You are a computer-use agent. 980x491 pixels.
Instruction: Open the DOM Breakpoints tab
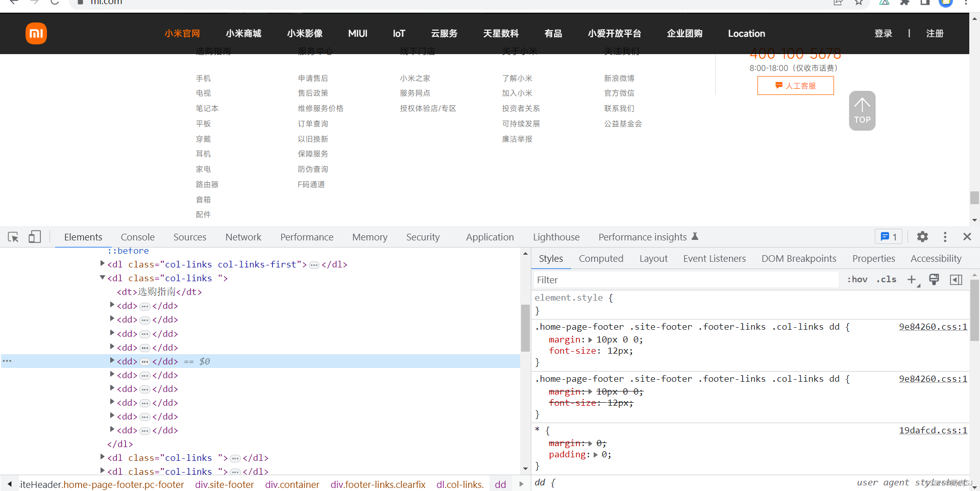pos(799,258)
